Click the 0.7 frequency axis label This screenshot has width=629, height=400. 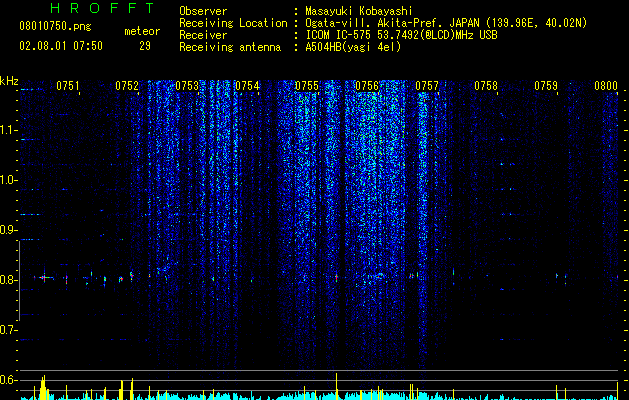coord(8,330)
